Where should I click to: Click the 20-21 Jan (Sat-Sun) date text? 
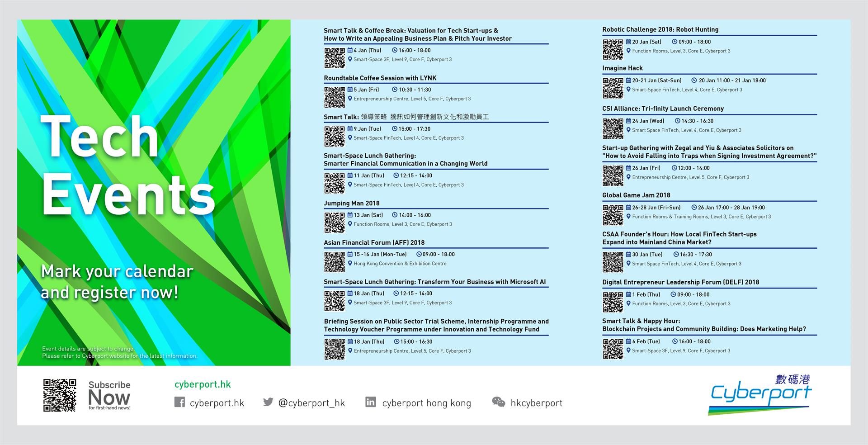pos(657,80)
